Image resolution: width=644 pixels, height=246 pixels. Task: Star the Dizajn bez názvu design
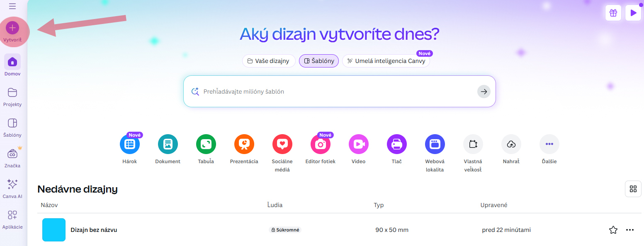613,230
